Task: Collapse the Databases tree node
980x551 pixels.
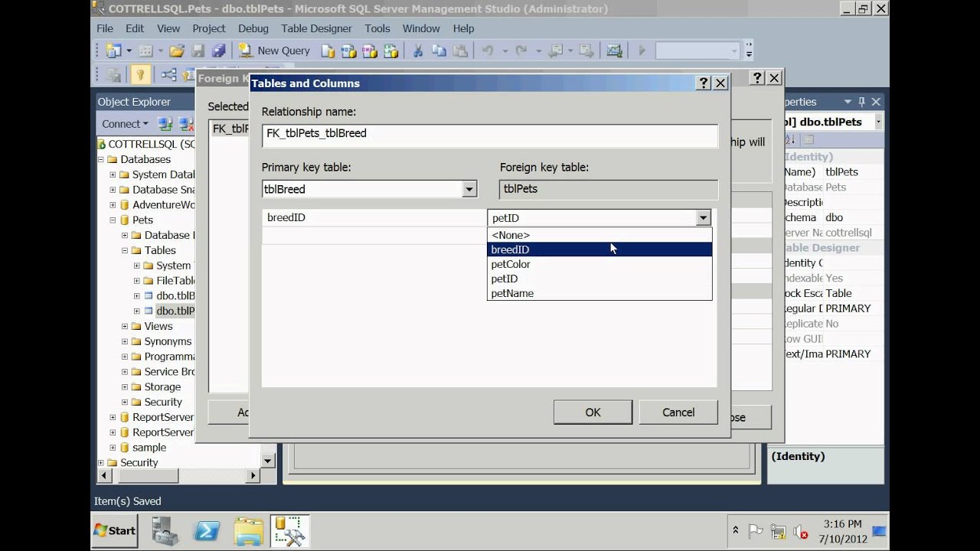Action: point(100,159)
